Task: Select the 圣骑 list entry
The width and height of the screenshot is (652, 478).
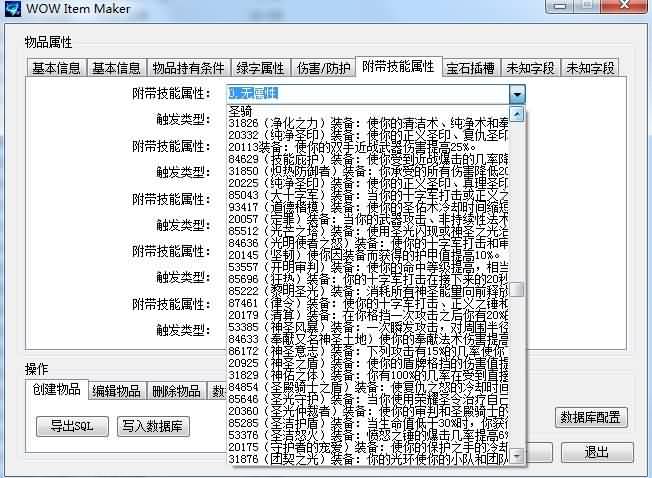Action: (368, 111)
